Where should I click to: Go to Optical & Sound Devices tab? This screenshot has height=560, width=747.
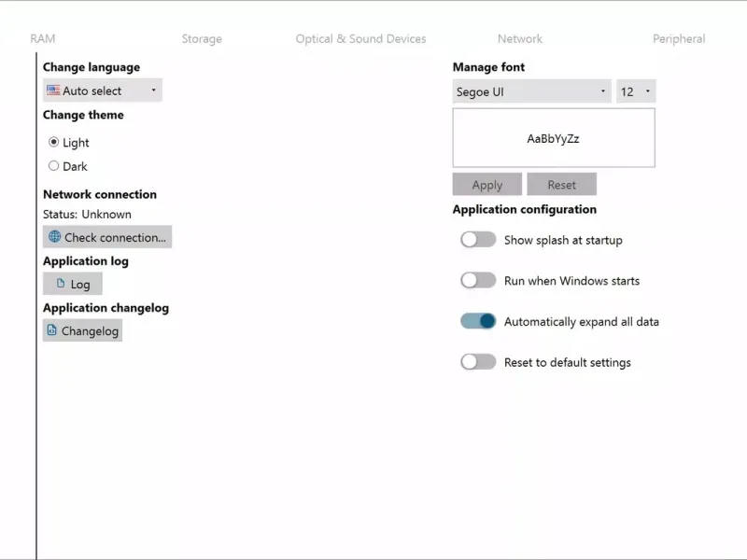click(360, 39)
